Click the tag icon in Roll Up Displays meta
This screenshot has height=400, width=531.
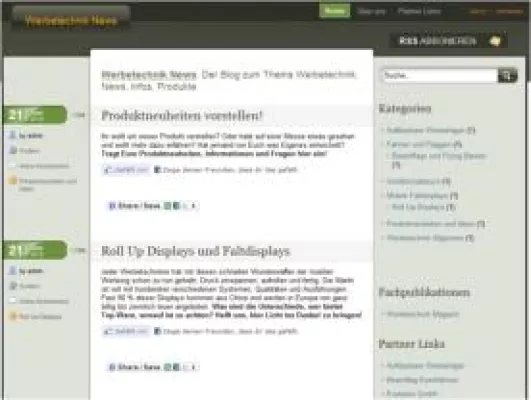13,316
